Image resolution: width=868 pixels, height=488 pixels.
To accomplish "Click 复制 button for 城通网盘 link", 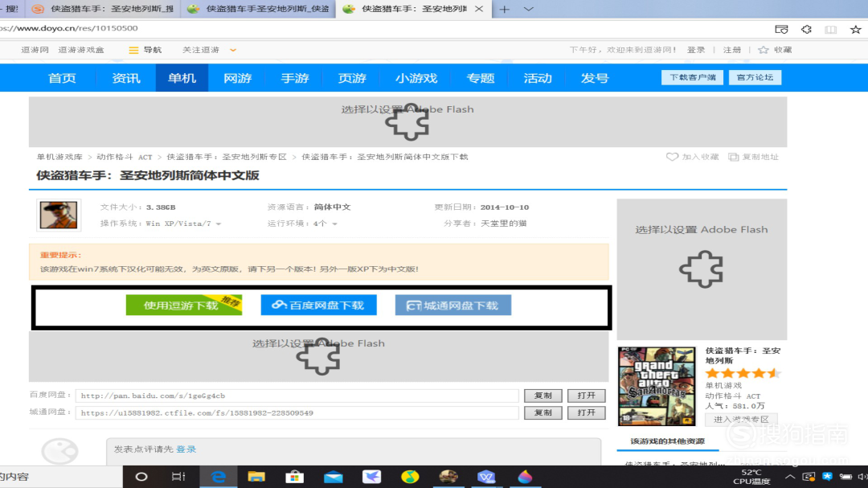I will [542, 412].
